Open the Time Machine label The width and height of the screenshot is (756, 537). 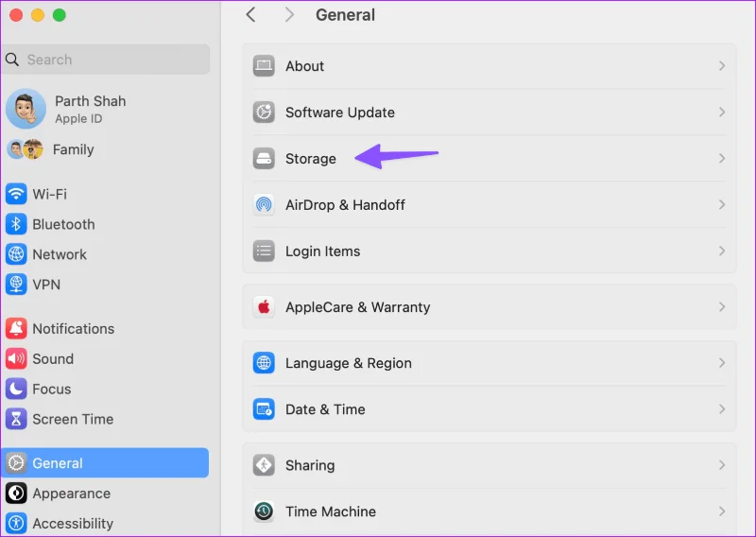pyautogui.click(x=330, y=511)
